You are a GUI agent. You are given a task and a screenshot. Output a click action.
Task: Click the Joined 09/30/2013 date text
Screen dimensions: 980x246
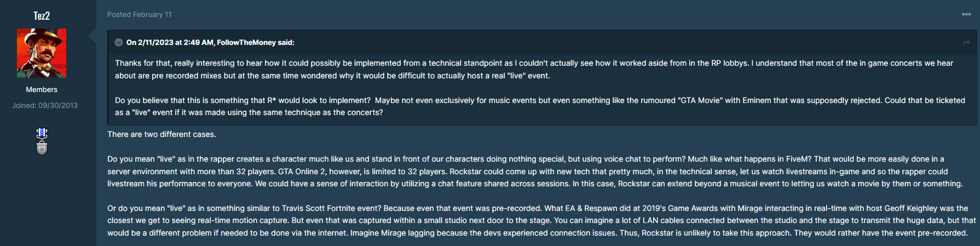click(x=45, y=105)
